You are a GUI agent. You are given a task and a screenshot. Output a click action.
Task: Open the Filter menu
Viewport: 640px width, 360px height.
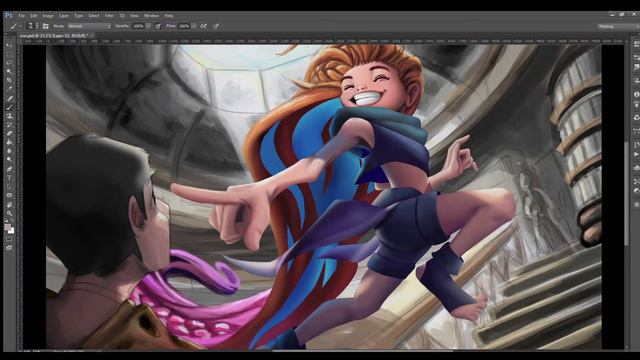(109, 16)
